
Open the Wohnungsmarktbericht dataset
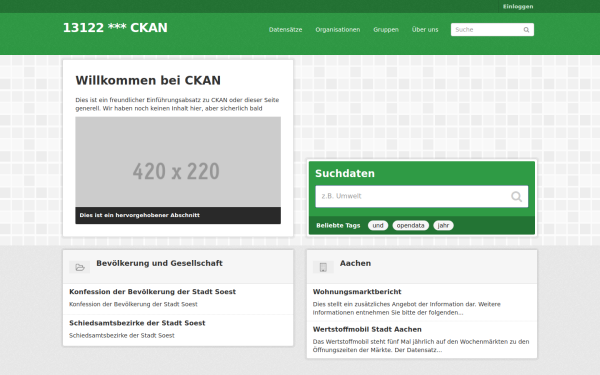357,292
